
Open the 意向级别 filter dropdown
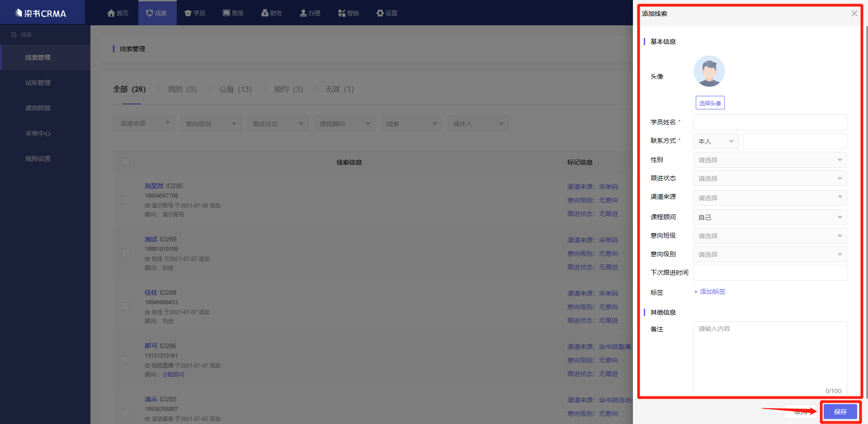[x=211, y=123]
